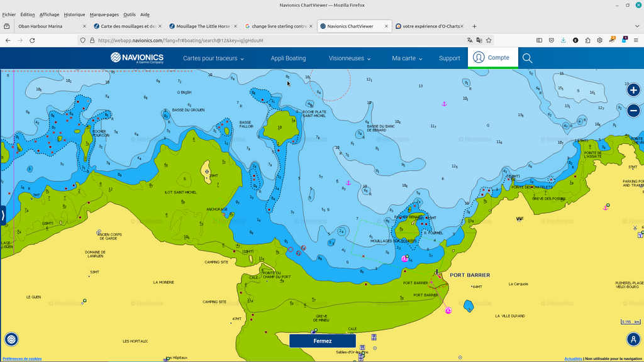Open a new browser tab
The width and height of the screenshot is (644, 362).
tap(474, 26)
